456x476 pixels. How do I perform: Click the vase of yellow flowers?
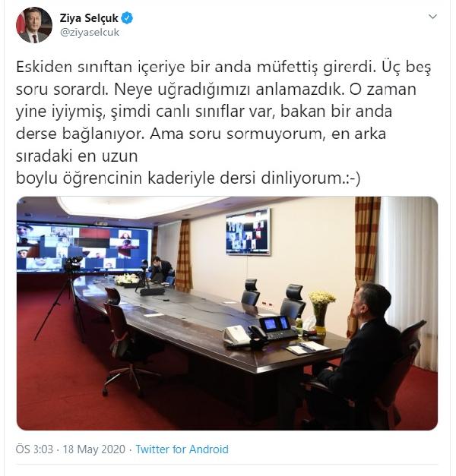[321, 311]
